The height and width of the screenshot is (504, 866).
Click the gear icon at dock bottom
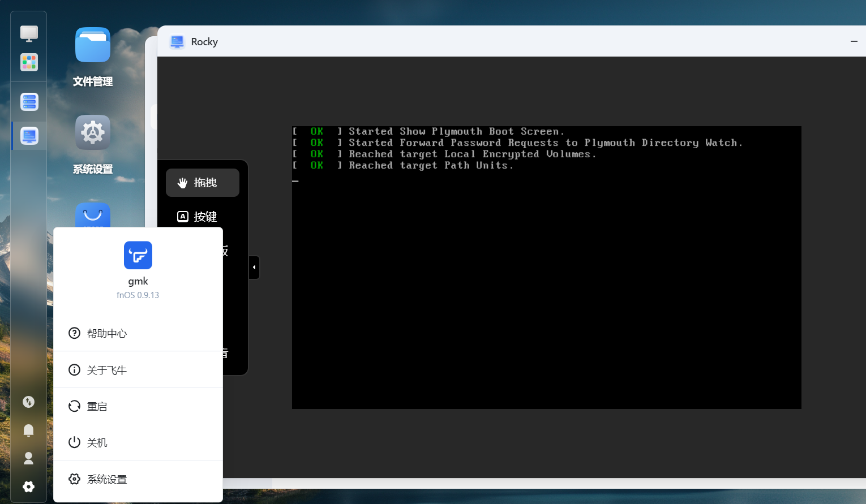tap(29, 486)
